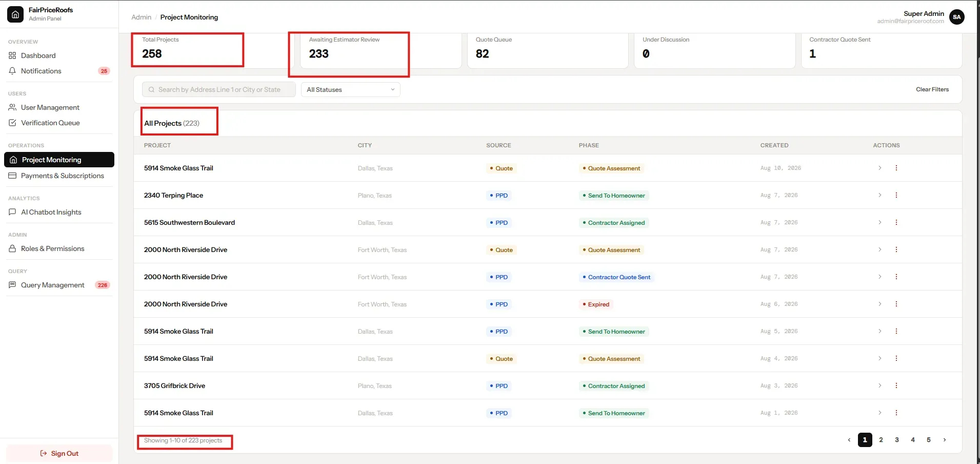Jump to page 3
Screen dimensions: 980x464
pos(897,440)
